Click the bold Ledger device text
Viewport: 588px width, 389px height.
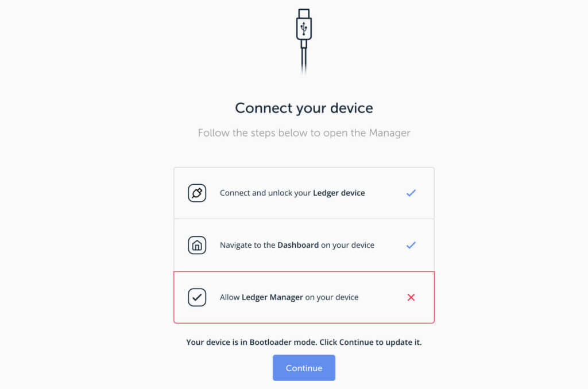(339, 193)
